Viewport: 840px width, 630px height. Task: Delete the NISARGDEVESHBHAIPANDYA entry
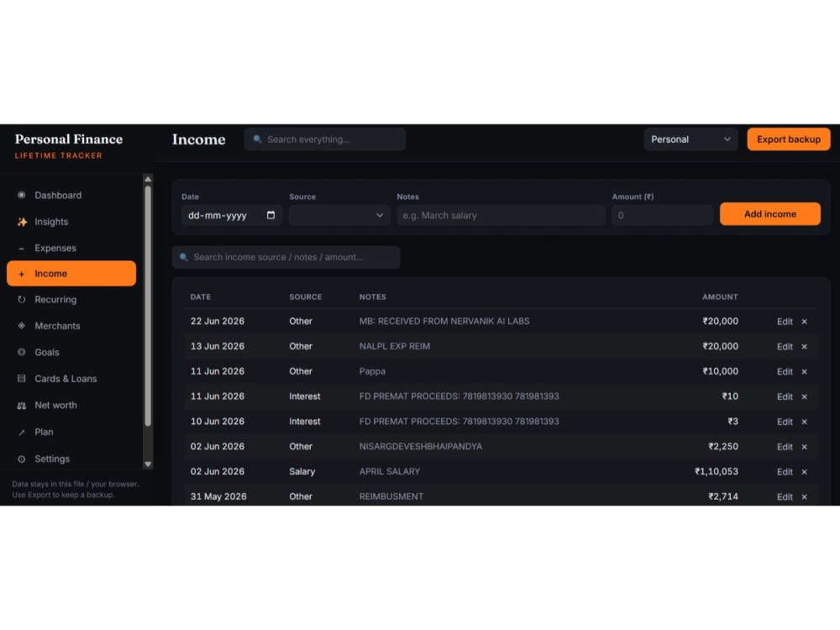point(804,447)
